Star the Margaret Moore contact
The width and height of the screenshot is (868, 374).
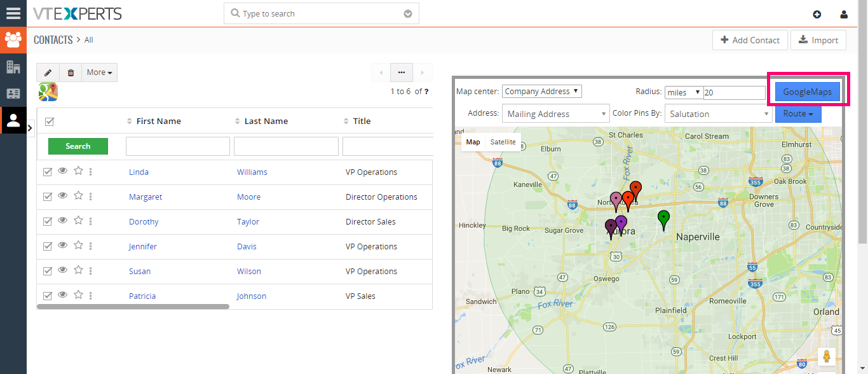[78, 195]
